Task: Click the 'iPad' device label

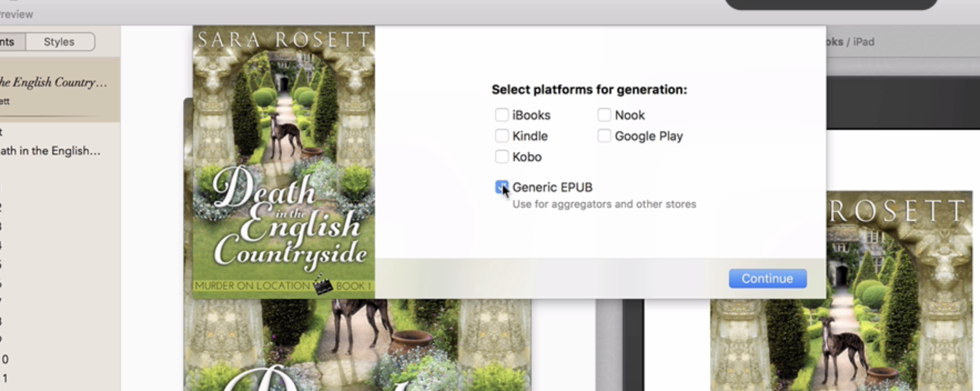Action: coord(863,42)
